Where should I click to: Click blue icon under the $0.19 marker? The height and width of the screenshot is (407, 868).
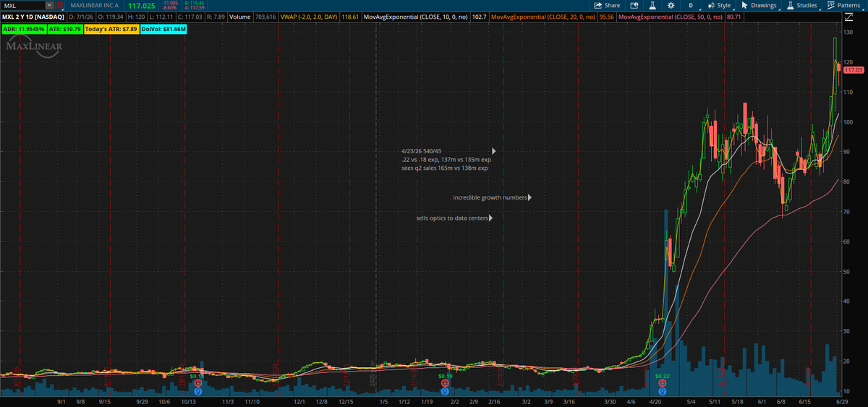point(445,390)
